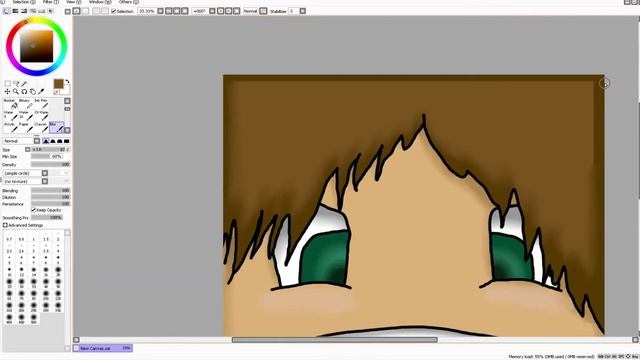The height and width of the screenshot is (360, 640).
Task: Select the hand pan tool
Action: 33,92
